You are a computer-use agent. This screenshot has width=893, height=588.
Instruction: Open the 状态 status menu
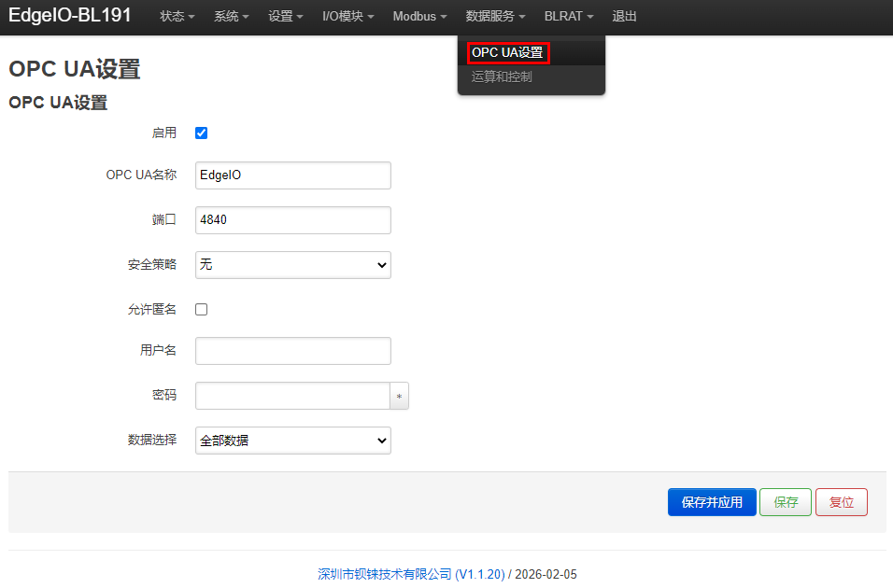click(x=177, y=17)
